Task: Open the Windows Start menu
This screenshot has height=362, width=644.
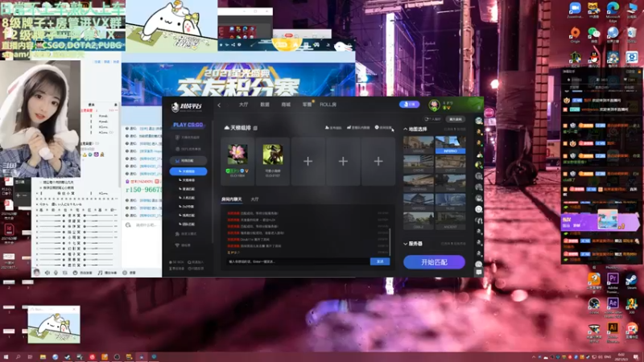Action: [x=6, y=357]
